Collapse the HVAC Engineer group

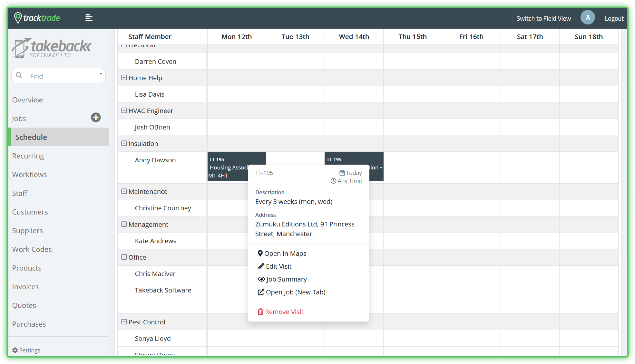coord(124,110)
